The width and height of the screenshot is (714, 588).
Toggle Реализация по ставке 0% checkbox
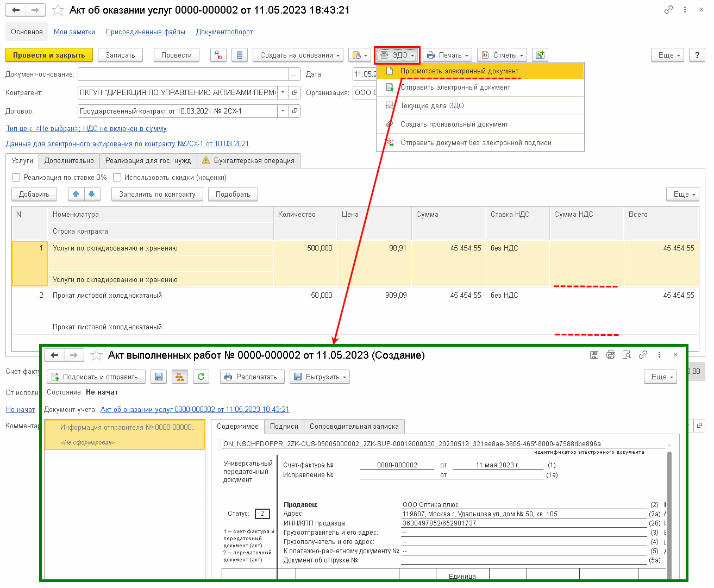[x=16, y=177]
